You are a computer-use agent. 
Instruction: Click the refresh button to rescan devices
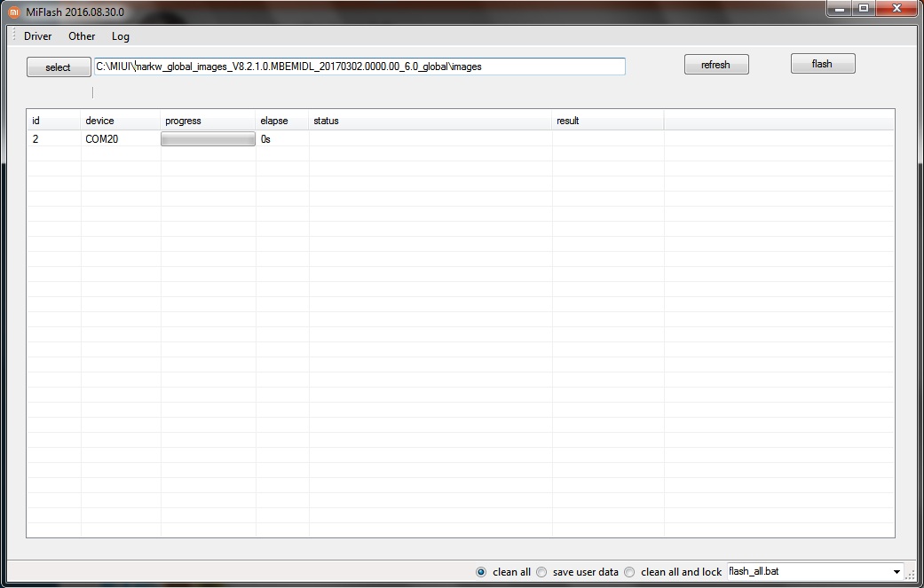716,65
